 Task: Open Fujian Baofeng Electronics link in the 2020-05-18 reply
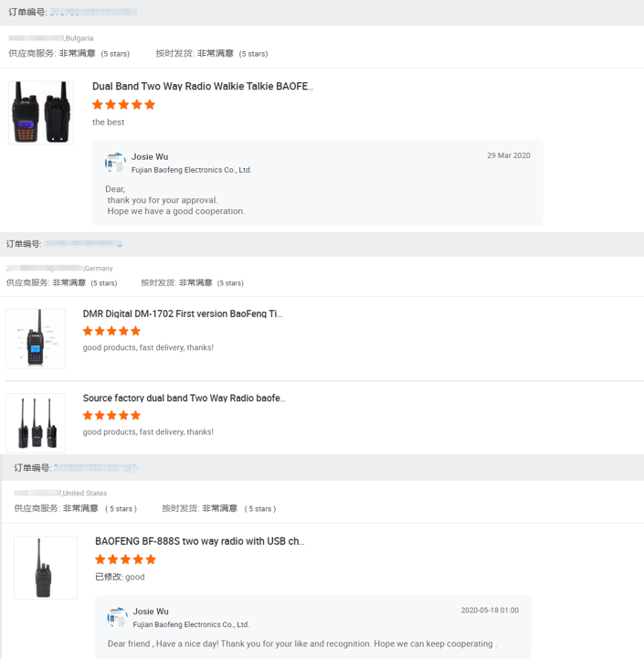[x=191, y=625]
